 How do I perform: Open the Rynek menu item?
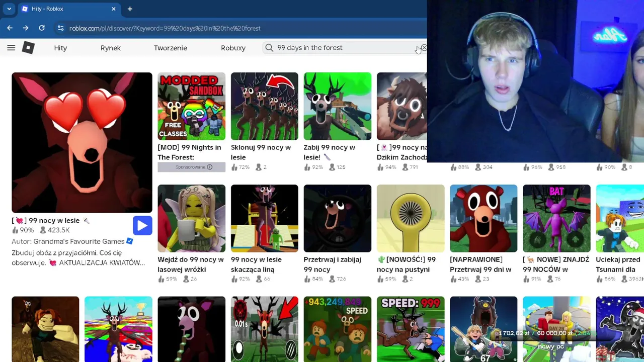coord(111,48)
